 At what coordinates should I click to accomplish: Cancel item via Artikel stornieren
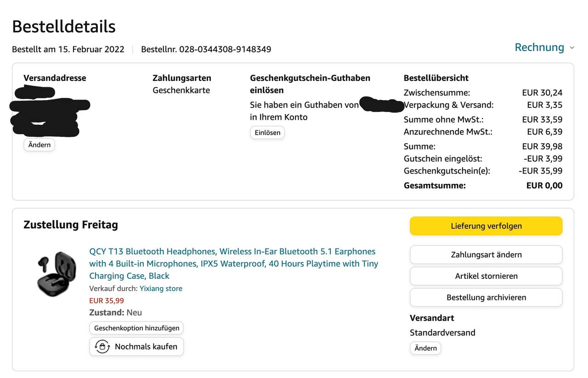click(x=486, y=276)
